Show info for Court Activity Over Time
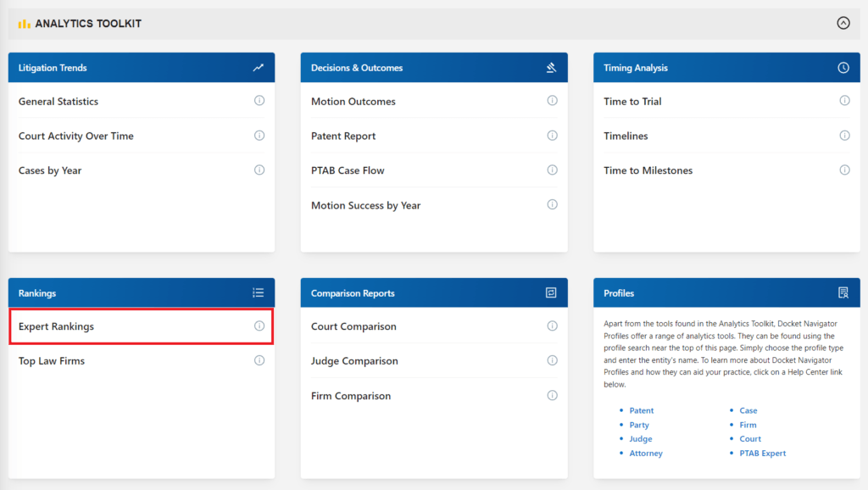The width and height of the screenshot is (868, 490). tap(259, 136)
